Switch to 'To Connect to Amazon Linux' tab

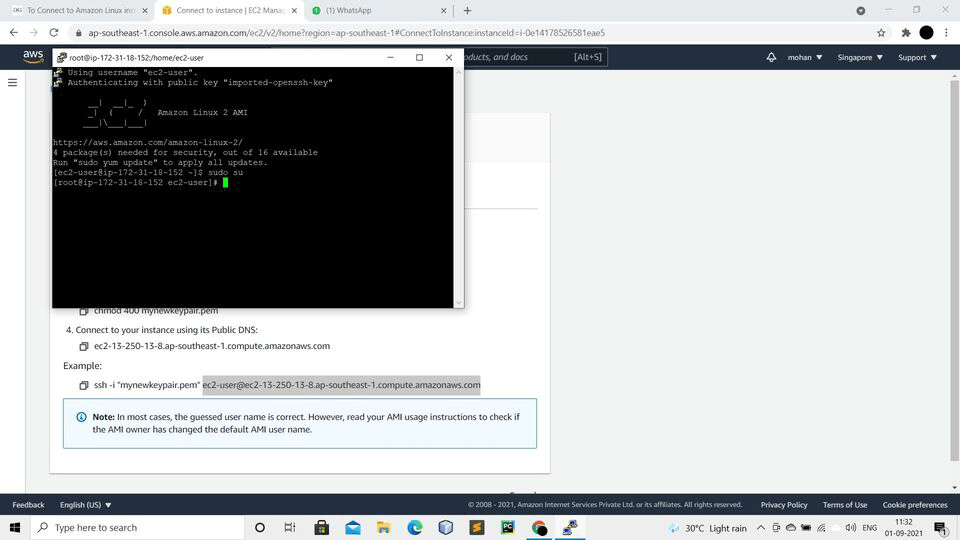pyautogui.click(x=80, y=10)
